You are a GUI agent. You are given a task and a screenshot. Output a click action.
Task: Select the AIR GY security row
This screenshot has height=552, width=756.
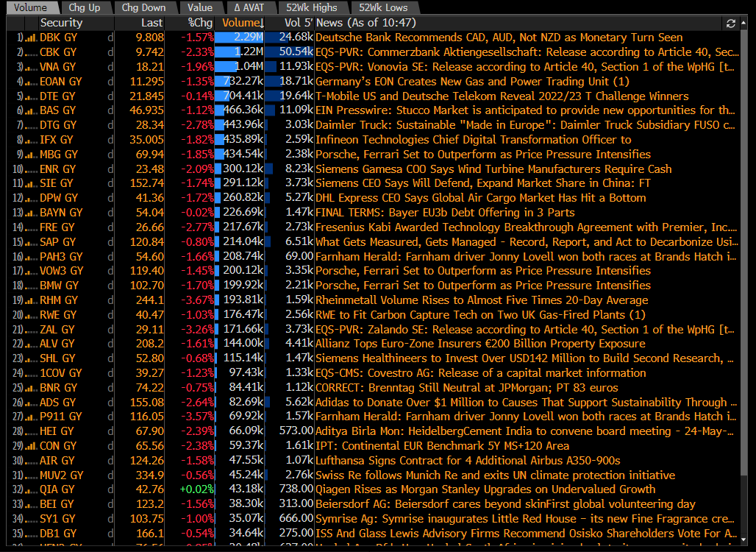click(x=374, y=460)
